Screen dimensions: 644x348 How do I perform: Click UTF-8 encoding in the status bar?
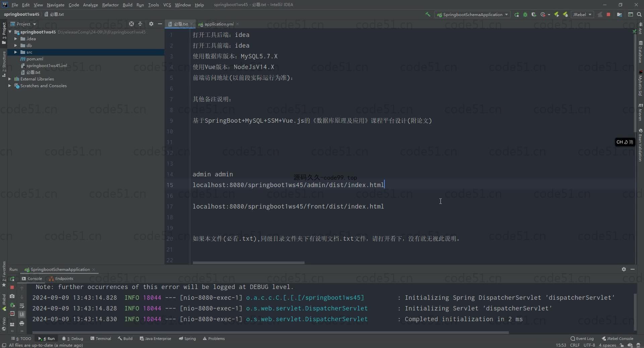(589, 345)
